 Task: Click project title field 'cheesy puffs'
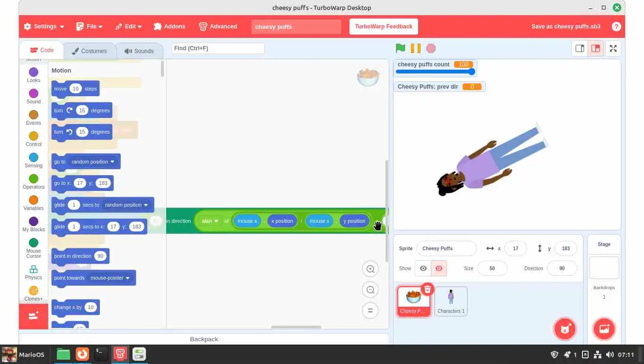pos(296,27)
